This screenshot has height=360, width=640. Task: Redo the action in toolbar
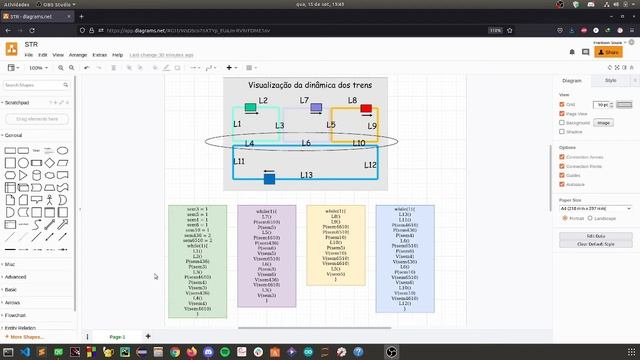pyautogui.click(x=98, y=68)
